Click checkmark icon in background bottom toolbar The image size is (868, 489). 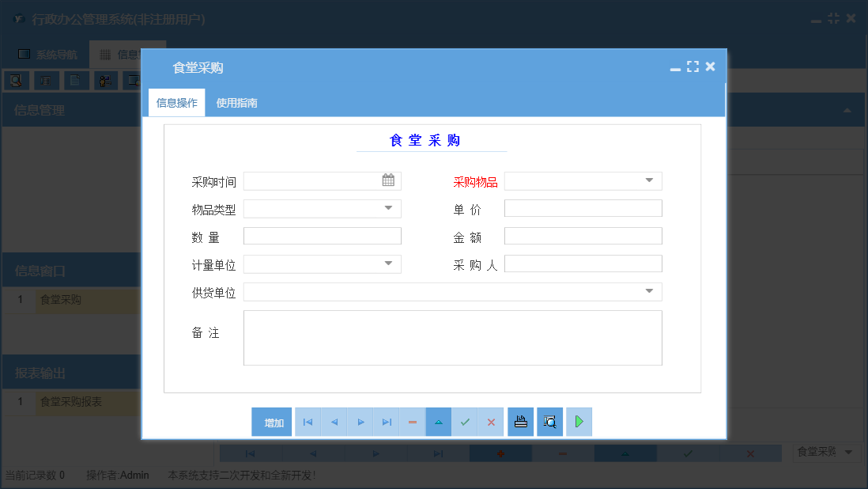click(x=688, y=453)
